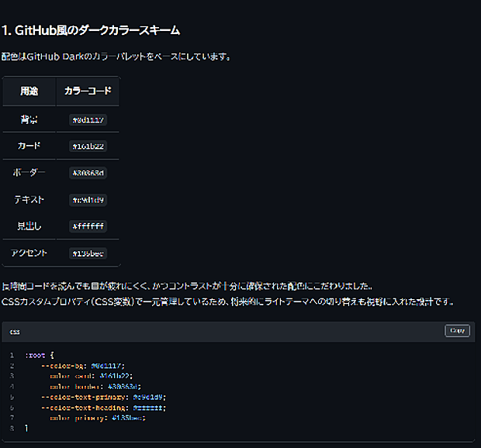Image resolution: width=481 pixels, height=448 pixels.
Task: Click the css language label of the code block
Action: click(15, 332)
